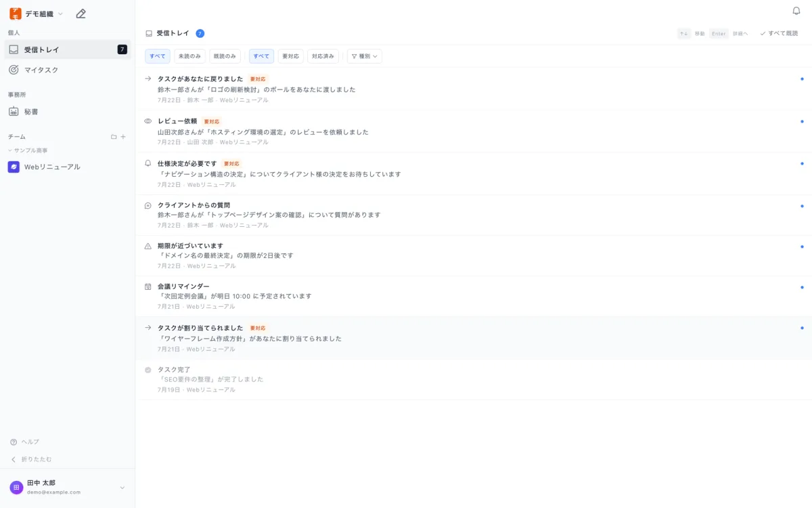Click arrow icon of タスクがあなたに戻りました
The width and height of the screenshot is (812, 508).
(148, 79)
